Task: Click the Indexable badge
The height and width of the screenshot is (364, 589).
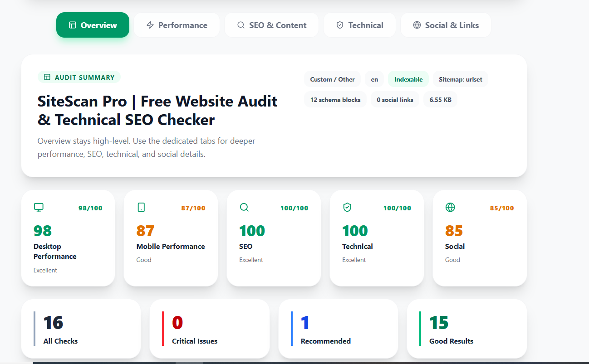Action: tap(408, 79)
